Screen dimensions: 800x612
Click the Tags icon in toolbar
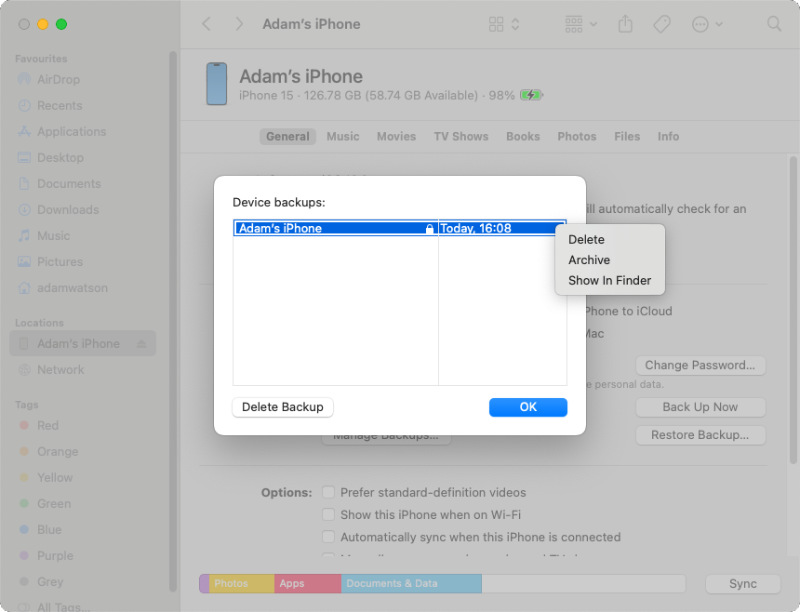click(x=662, y=24)
